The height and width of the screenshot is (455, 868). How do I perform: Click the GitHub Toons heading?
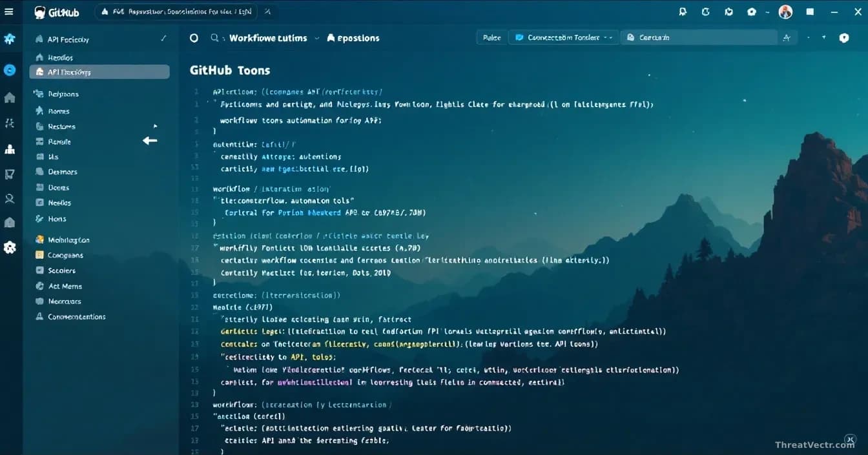tap(230, 70)
